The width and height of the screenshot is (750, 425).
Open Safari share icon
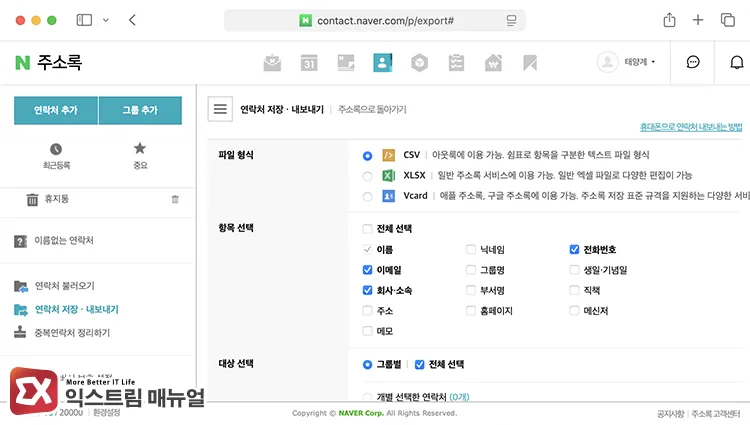click(669, 20)
